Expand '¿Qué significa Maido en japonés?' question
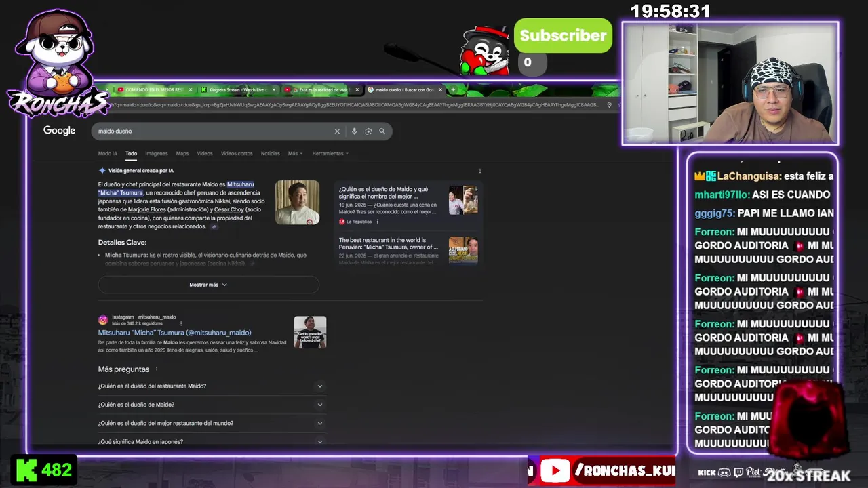This screenshot has width=868, height=488. (212, 441)
